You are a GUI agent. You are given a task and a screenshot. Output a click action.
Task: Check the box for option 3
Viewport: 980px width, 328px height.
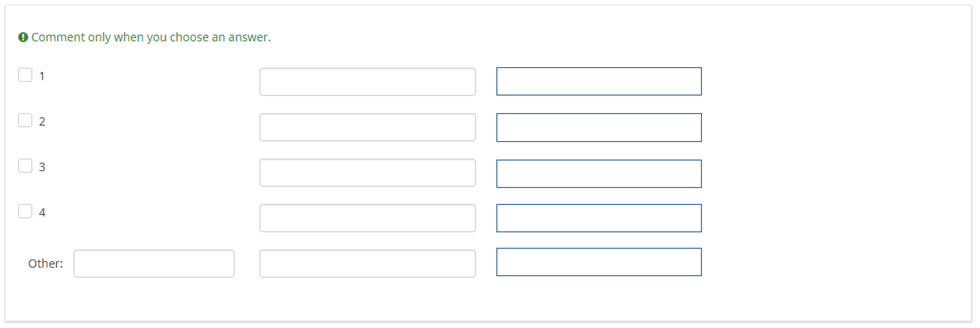point(25,166)
